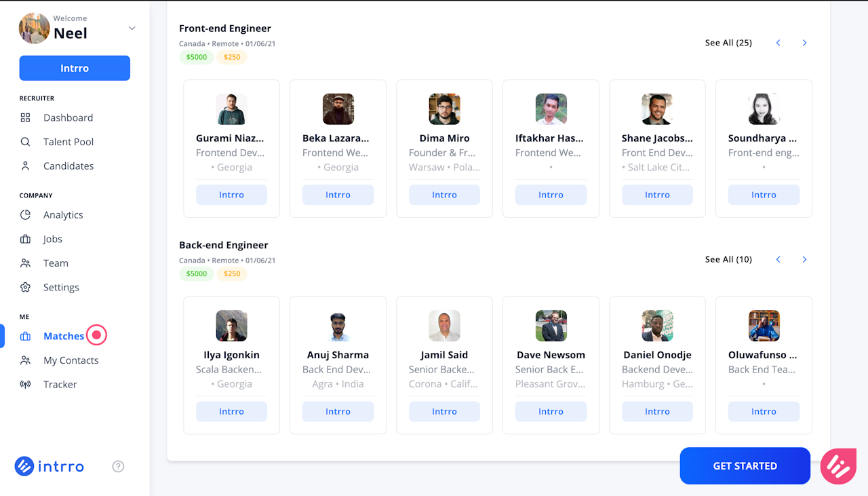Open help via question mark icon
868x496 pixels.
(118, 466)
